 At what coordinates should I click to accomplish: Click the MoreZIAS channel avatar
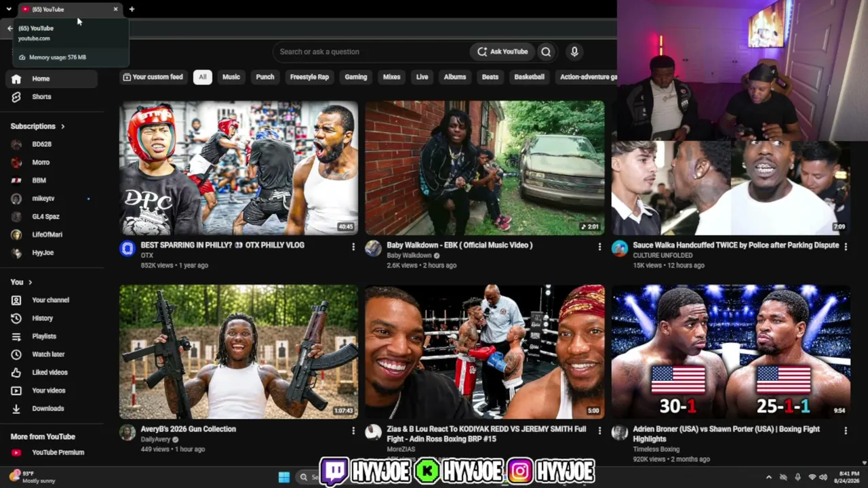pos(374,432)
